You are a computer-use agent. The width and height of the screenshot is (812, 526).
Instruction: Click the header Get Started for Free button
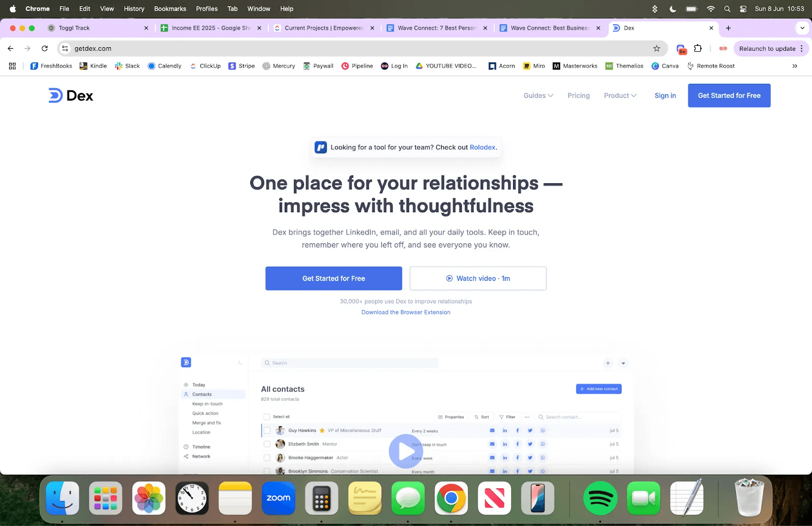coord(729,95)
